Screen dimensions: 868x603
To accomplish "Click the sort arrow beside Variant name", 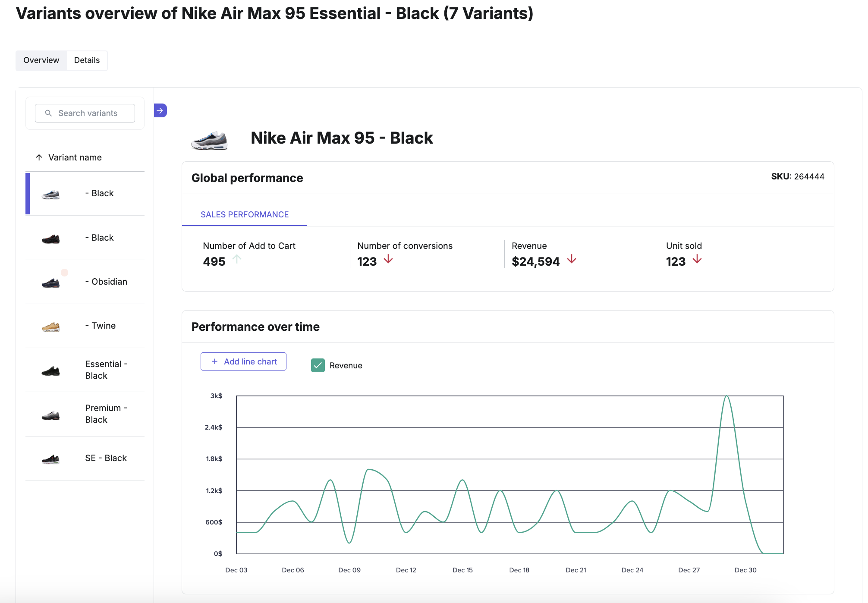I will [x=39, y=157].
